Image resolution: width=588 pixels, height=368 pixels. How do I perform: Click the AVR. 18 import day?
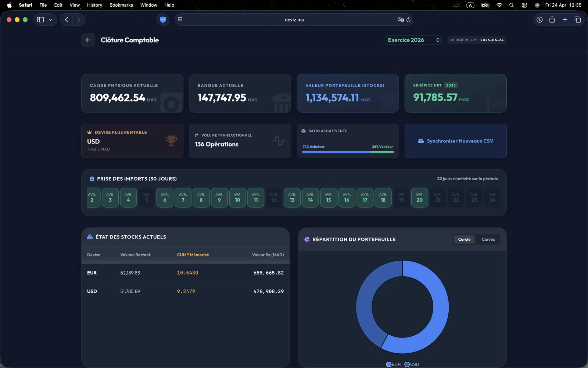coord(383,198)
